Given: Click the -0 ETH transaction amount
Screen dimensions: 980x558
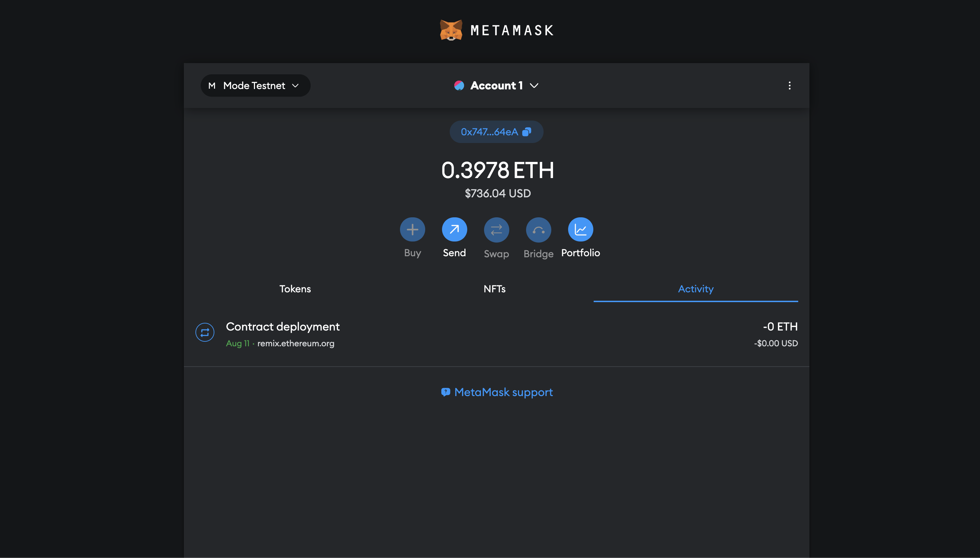Looking at the screenshot, I should pos(780,327).
